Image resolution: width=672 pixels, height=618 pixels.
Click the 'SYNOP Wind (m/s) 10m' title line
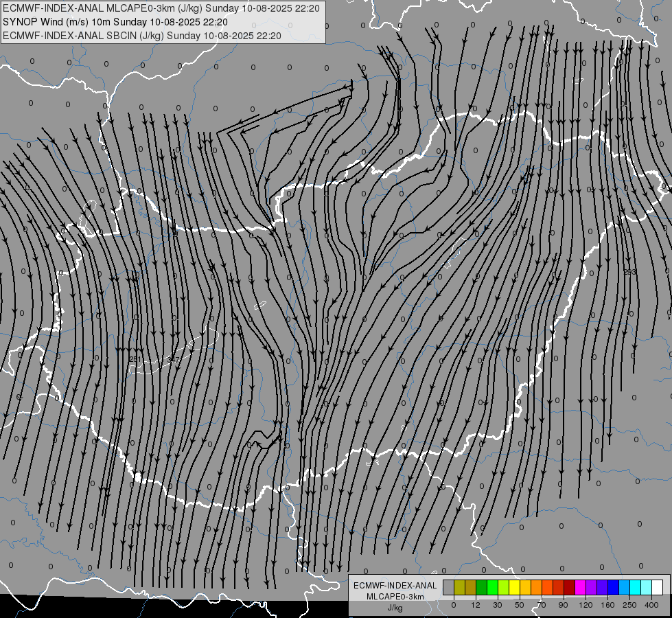pyautogui.click(x=57, y=22)
